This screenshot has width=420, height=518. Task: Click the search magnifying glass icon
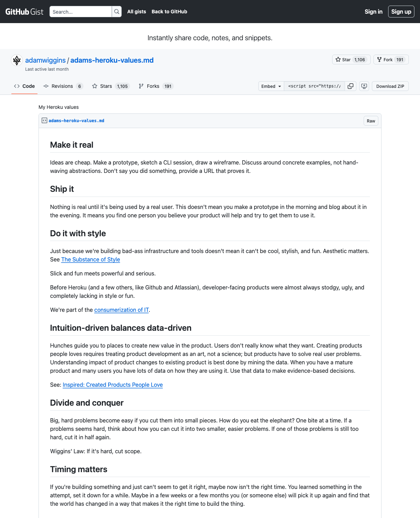tap(117, 12)
